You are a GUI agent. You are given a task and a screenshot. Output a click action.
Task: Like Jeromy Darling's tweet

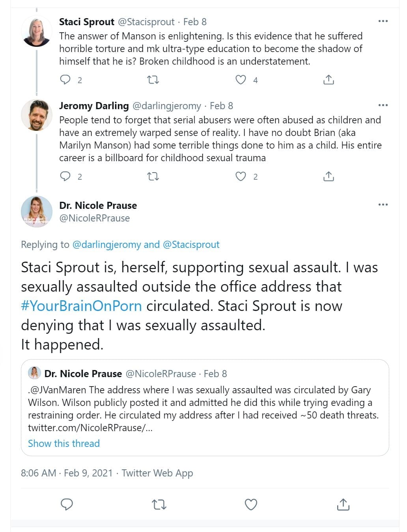241,176
